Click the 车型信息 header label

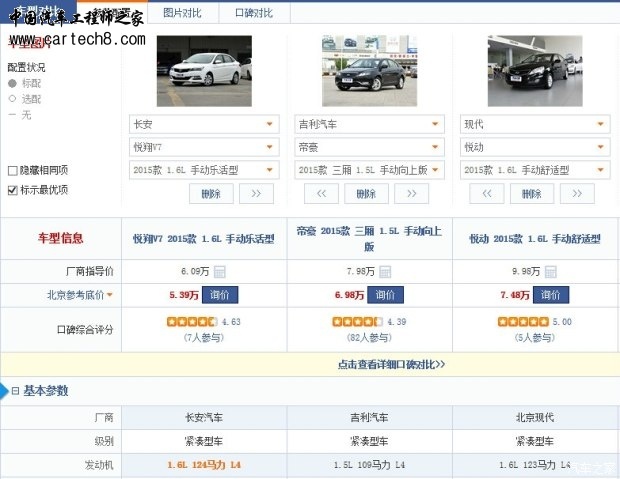(60, 238)
